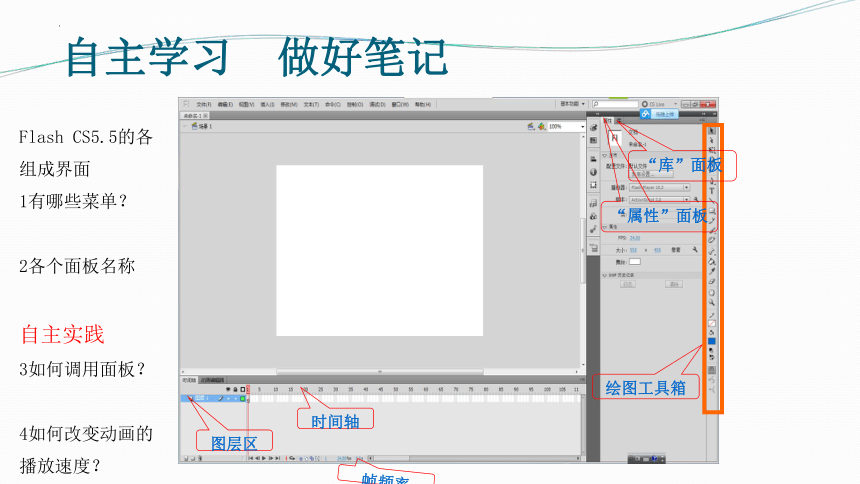Toggle green outline square of layer 1
Screen dimensions: 860x484
[242, 398]
